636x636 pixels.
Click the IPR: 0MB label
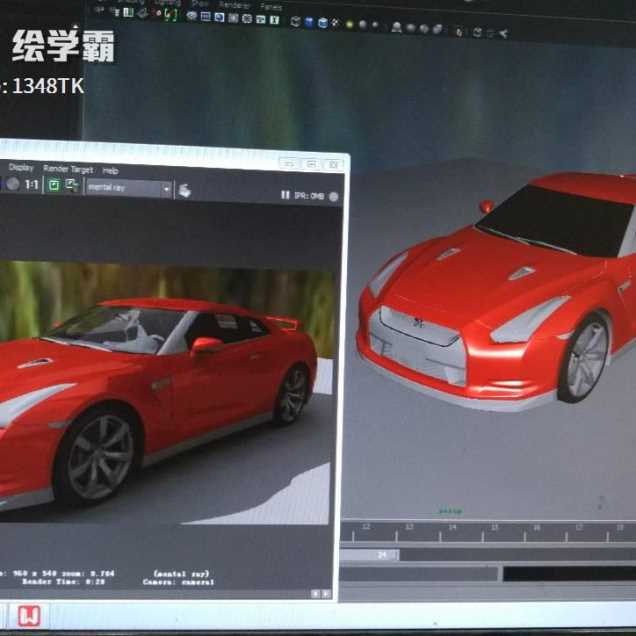tap(309, 196)
